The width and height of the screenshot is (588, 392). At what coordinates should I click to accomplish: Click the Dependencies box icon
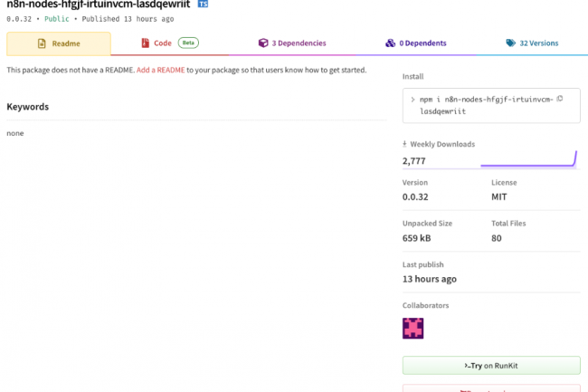pos(263,43)
